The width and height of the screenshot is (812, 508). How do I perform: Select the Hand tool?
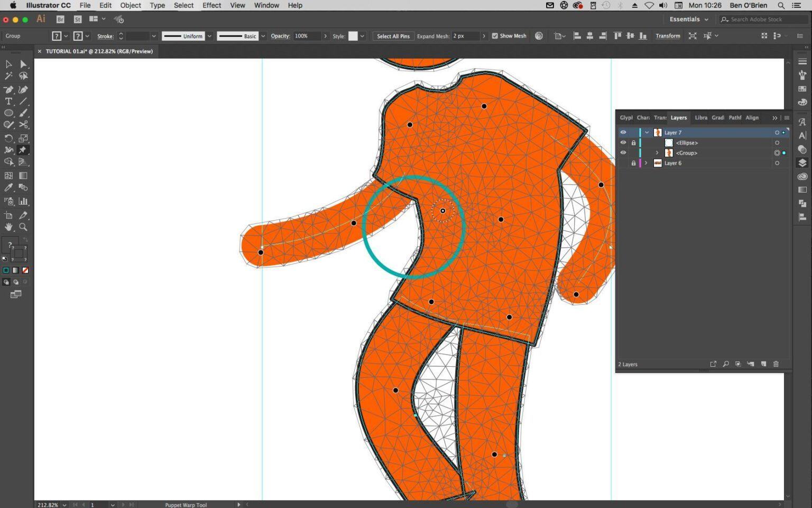point(8,226)
